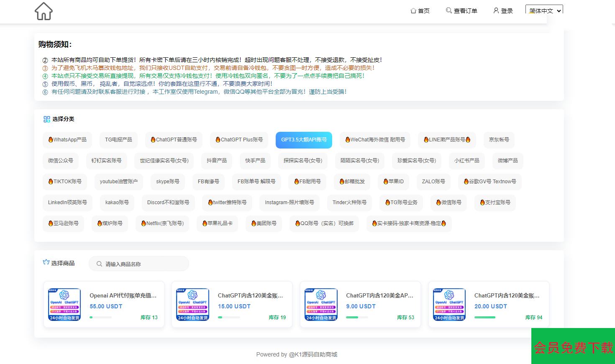The image size is (615, 364).
Task: Choose the Discord不和谐账号 category
Action: (x=168, y=203)
